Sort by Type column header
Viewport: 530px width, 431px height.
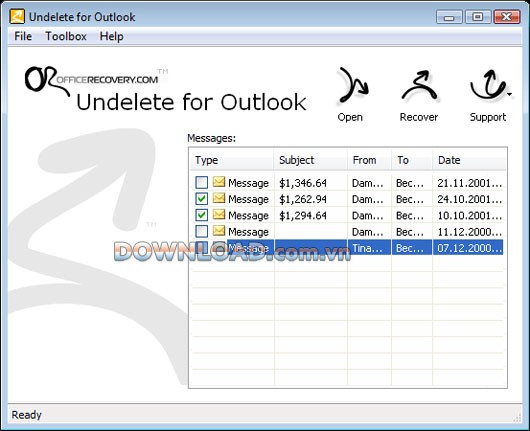(232, 160)
